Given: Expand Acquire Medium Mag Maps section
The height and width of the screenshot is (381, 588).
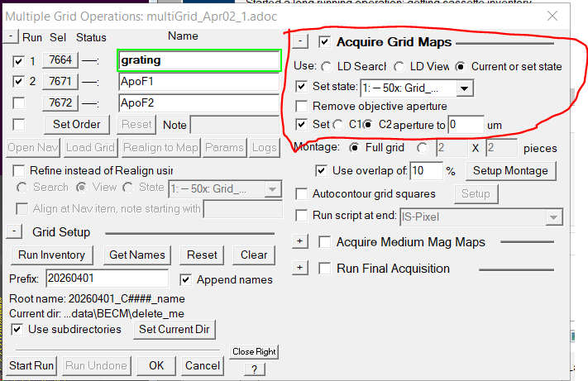Looking at the screenshot, I should click(x=300, y=241).
